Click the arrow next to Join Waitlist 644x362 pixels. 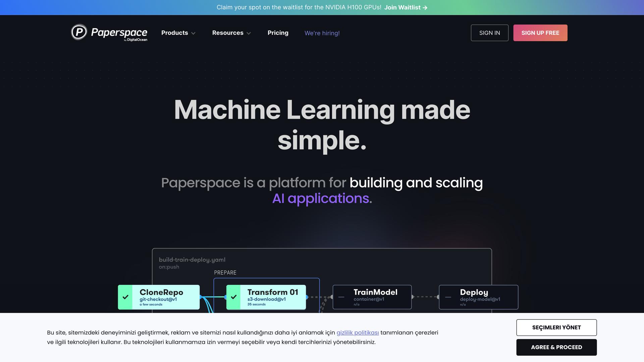(x=425, y=8)
